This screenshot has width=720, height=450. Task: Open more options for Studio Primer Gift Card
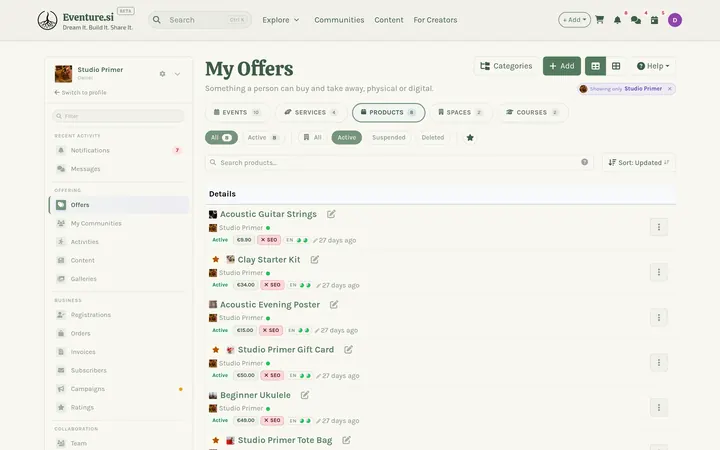[x=658, y=362]
